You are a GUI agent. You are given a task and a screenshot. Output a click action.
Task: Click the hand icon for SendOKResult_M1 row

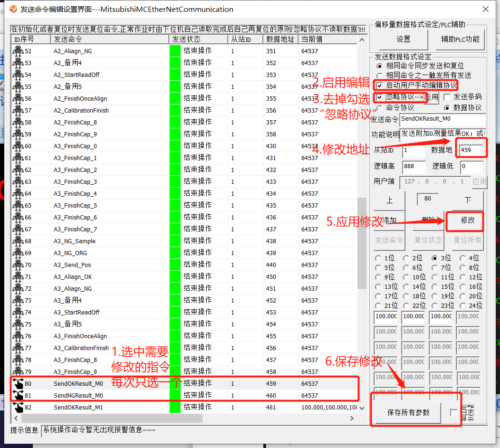pos(18,407)
